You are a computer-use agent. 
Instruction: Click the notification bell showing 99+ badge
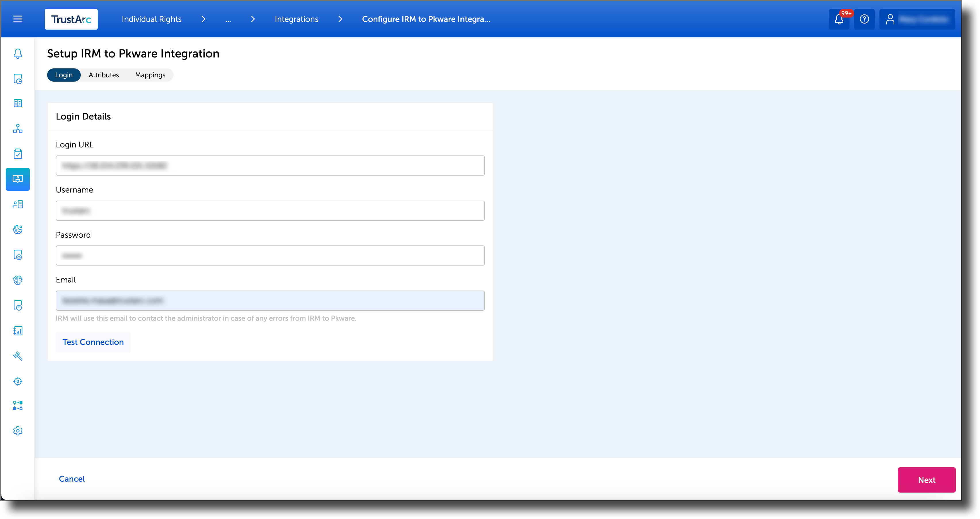(x=839, y=19)
